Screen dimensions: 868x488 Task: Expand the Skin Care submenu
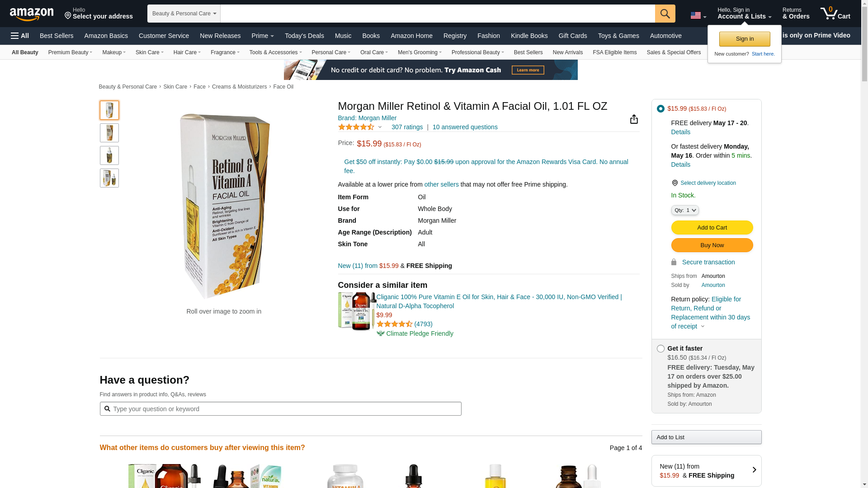click(x=150, y=52)
